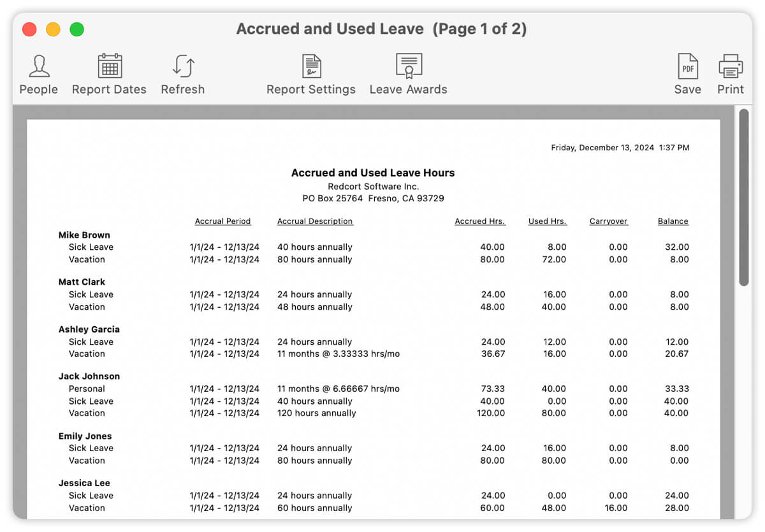Refresh the leave report

click(183, 72)
